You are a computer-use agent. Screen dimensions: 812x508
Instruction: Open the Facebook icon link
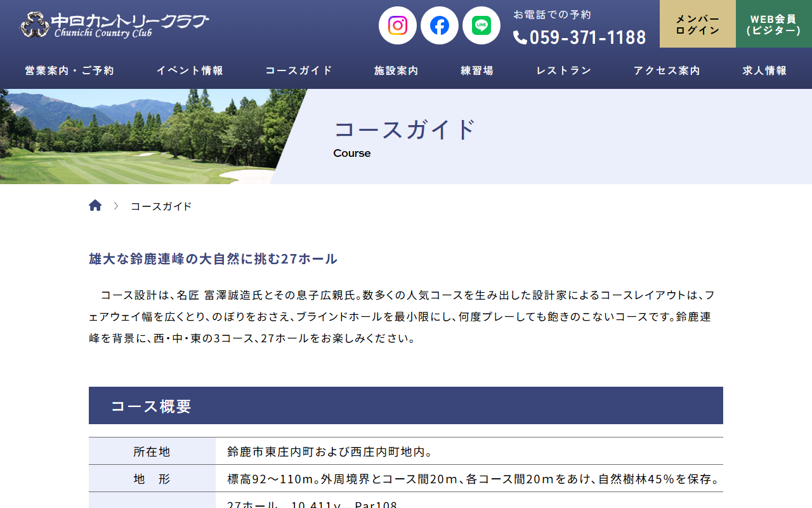pyautogui.click(x=440, y=25)
